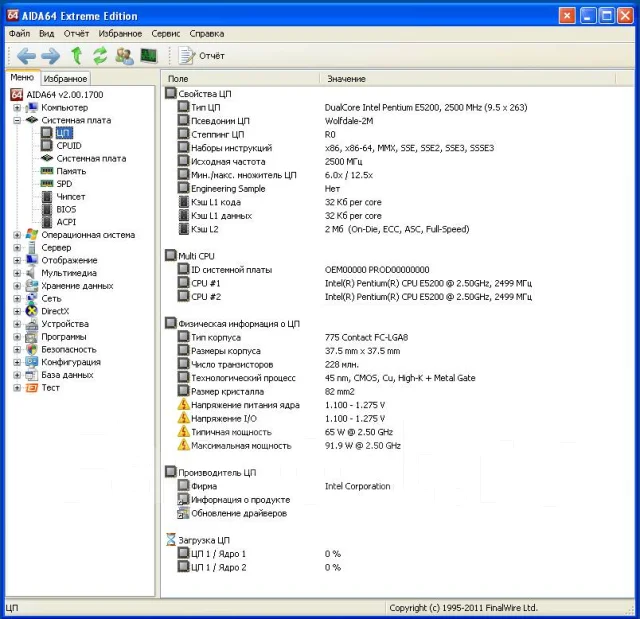This screenshot has height=619, width=640.
Task: Open Обновление драйверов link
Action: point(239,513)
